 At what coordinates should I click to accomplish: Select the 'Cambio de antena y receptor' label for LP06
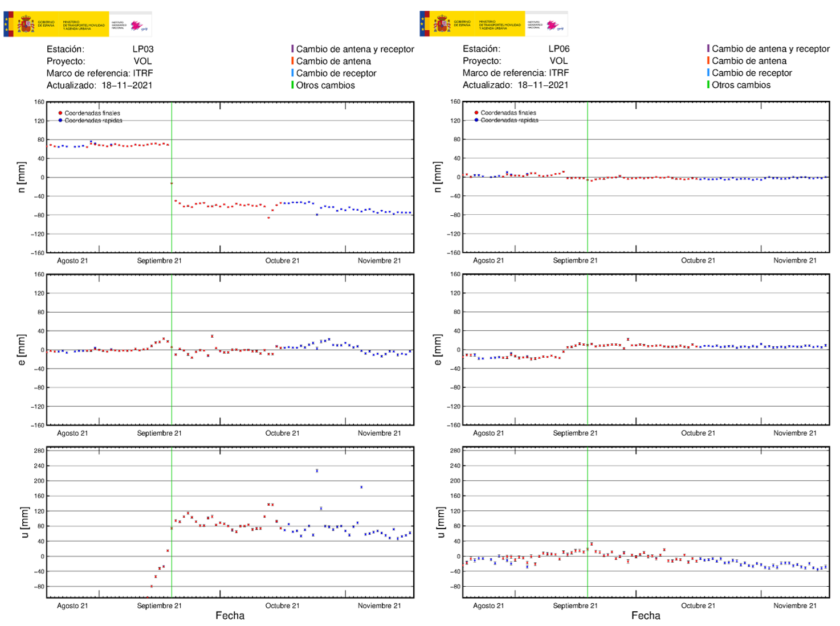tap(770, 49)
